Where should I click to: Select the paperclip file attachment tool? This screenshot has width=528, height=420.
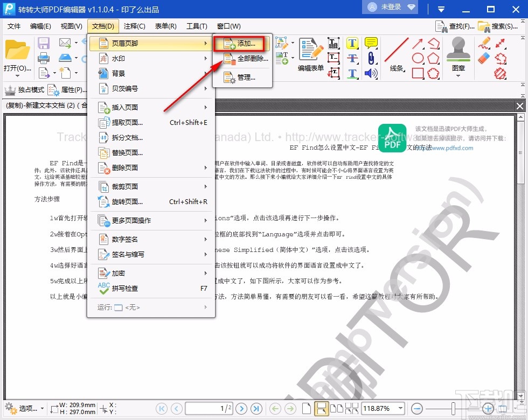coord(371,58)
